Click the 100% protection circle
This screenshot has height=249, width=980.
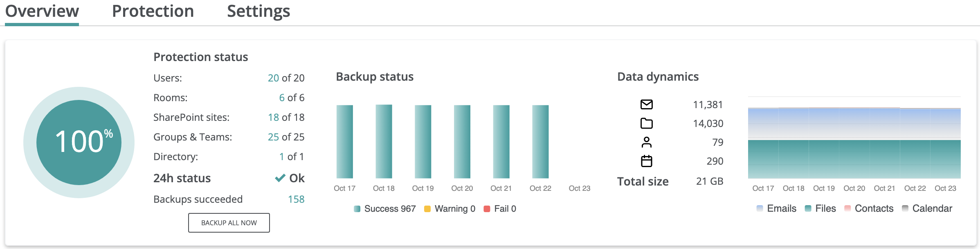[x=79, y=142]
